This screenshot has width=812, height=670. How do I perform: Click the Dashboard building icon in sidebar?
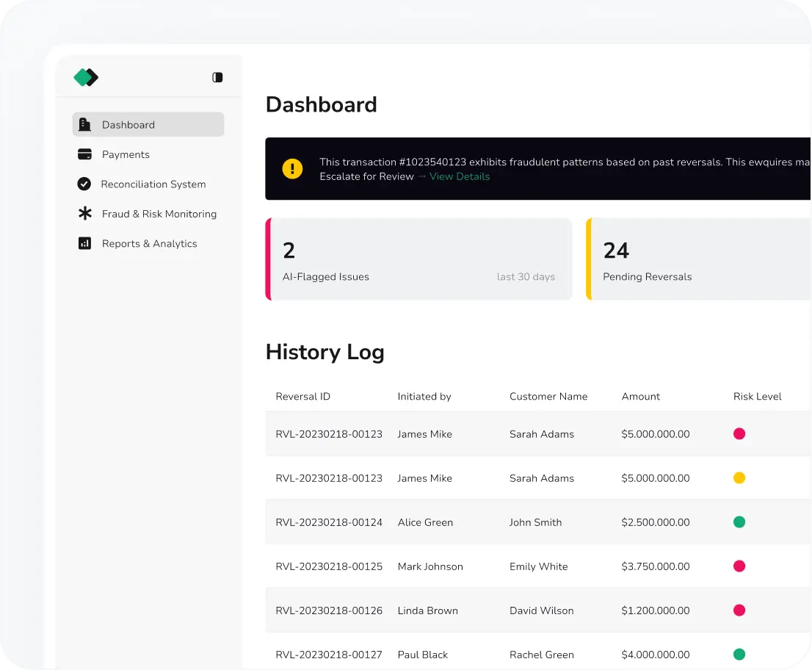pos(85,125)
